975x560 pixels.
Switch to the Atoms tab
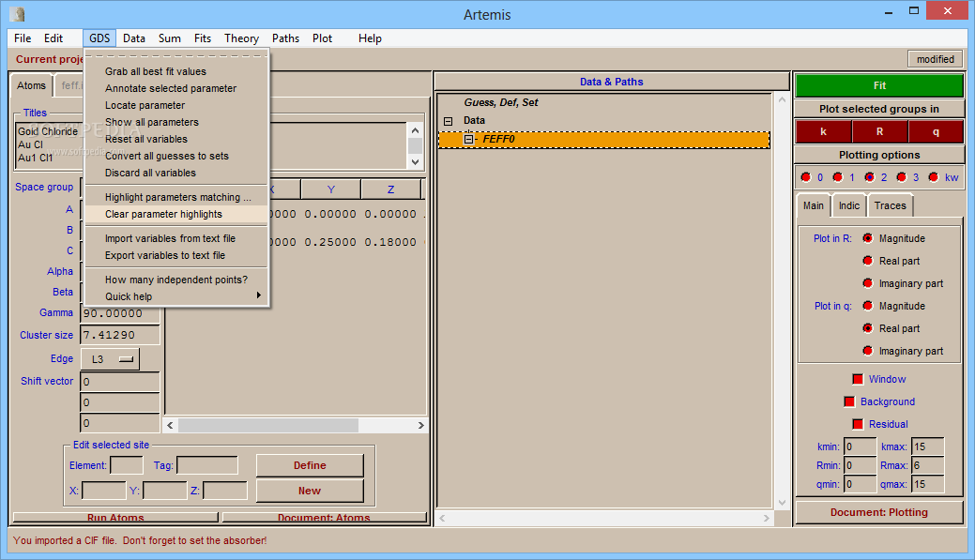point(31,85)
